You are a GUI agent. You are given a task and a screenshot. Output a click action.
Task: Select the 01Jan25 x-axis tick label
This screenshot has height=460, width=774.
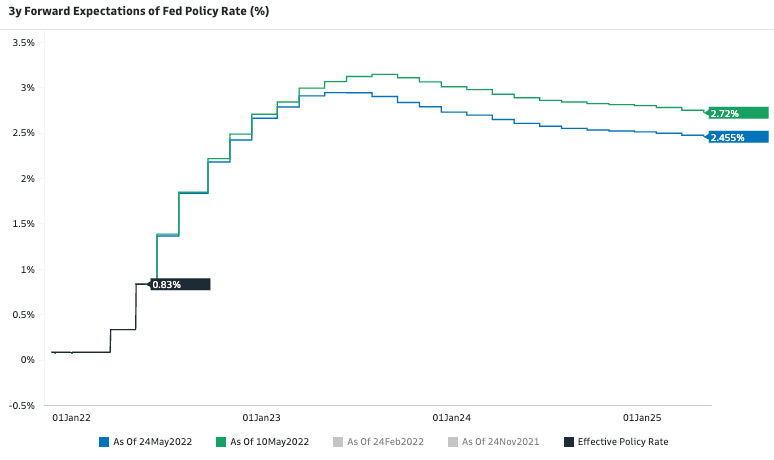coord(642,416)
